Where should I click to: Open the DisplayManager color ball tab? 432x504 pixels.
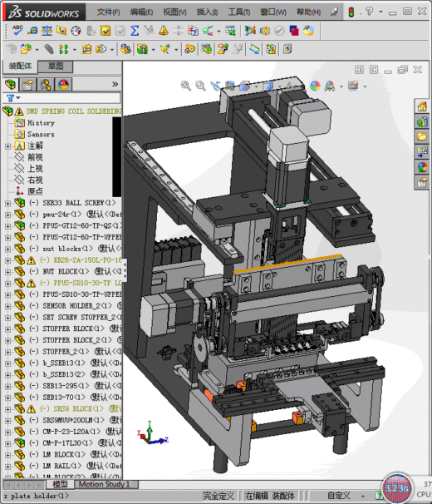click(x=63, y=85)
